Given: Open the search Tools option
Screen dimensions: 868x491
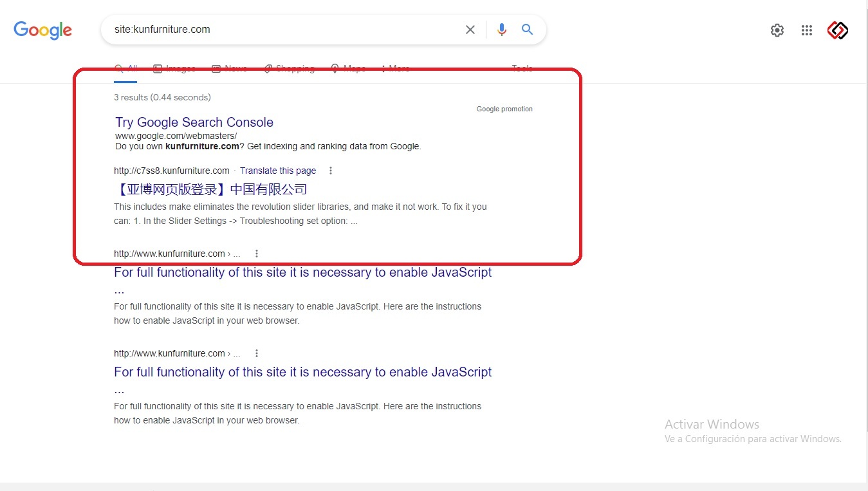Looking at the screenshot, I should [x=522, y=69].
